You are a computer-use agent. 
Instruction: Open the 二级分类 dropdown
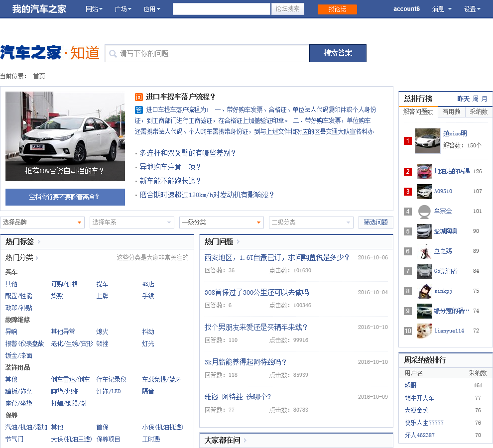311,223
